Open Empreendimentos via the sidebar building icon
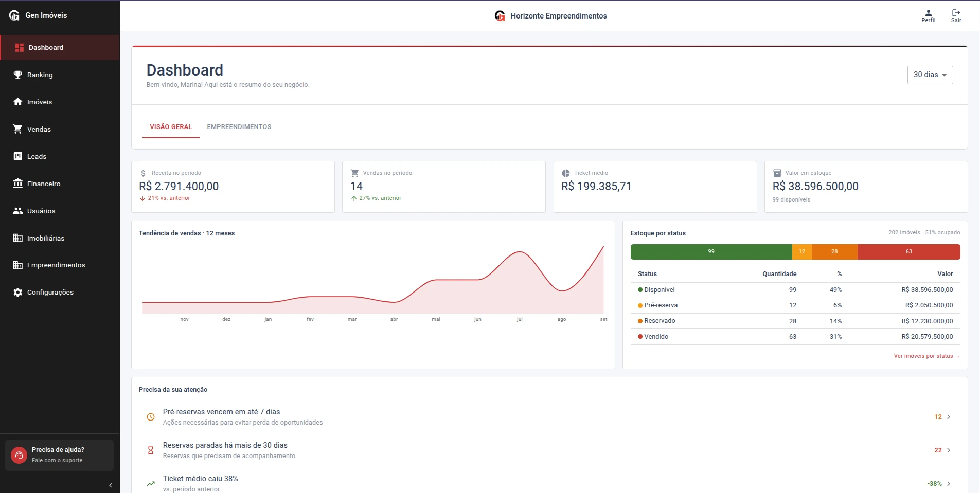The image size is (980, 493). (18, 265)
